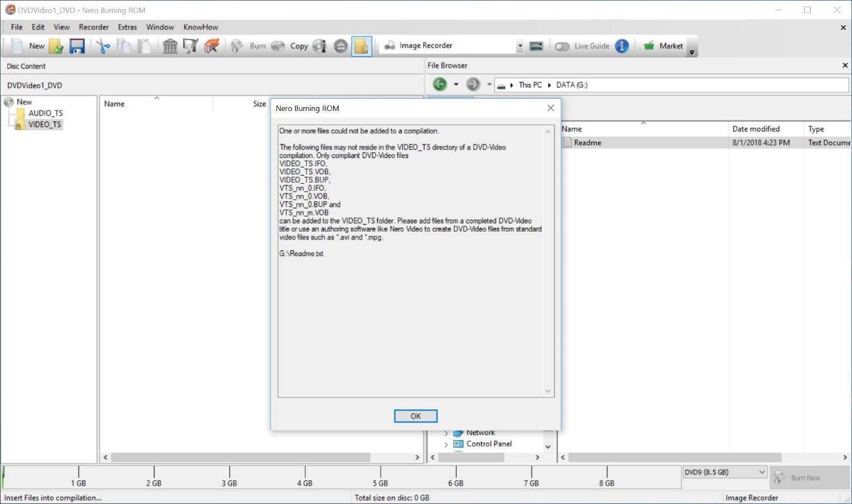Open the Image Recorder dropdown
Viewport: 852px width, 504px height.
click(520, 46)
